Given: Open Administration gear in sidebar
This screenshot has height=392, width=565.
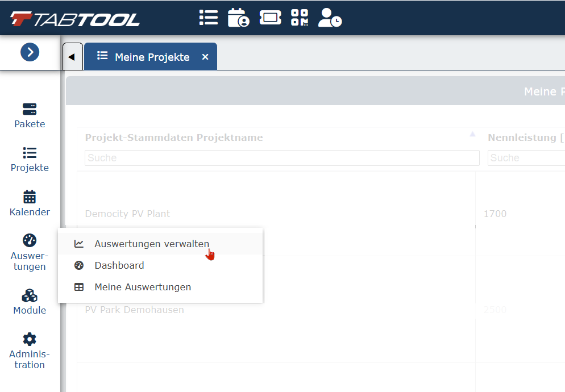Looking at the screenshot, I should pos(30,351).
